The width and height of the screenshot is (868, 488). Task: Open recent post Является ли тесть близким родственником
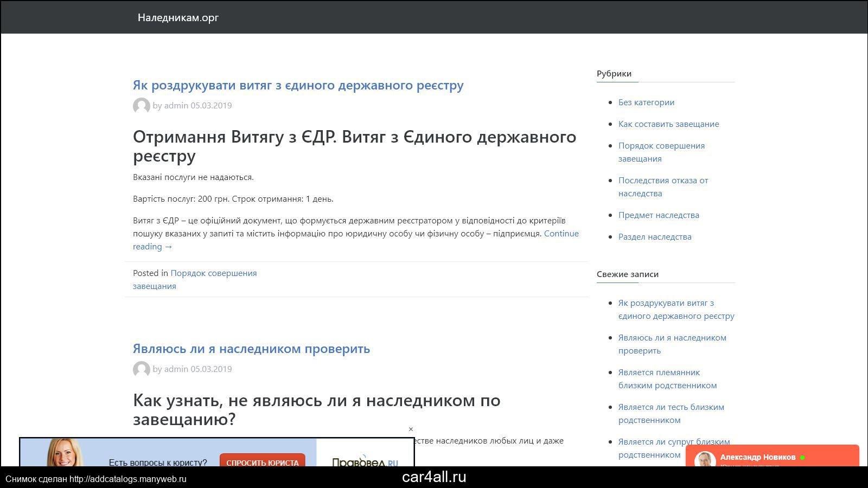click(671, 407)
